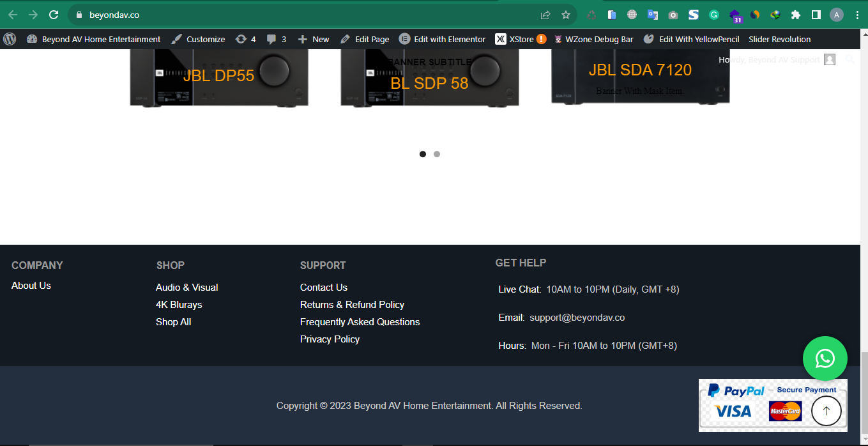Select the second carousel pagination dot

437,154
